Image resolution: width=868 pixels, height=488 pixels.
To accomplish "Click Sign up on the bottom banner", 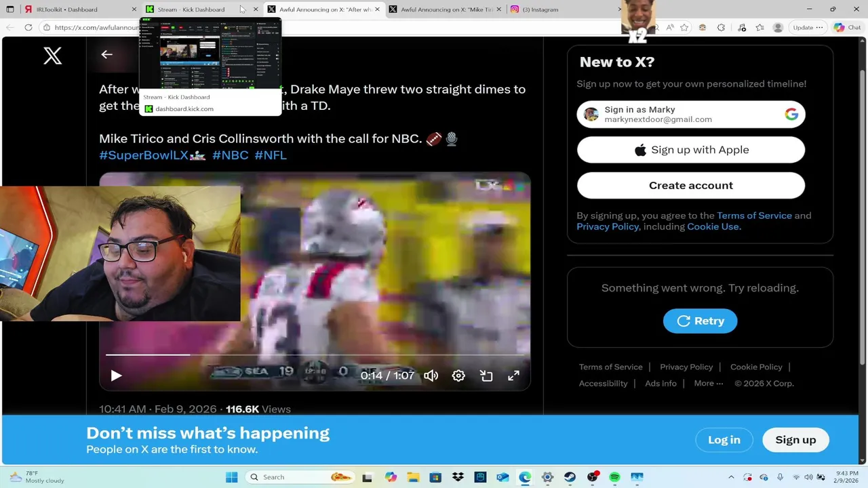I will [x=795, y=440].
